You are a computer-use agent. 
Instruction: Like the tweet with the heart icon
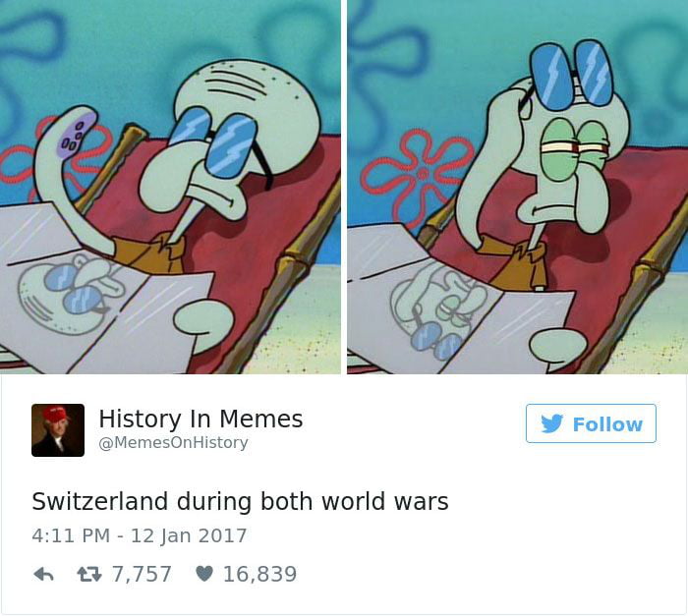(204, 574)
